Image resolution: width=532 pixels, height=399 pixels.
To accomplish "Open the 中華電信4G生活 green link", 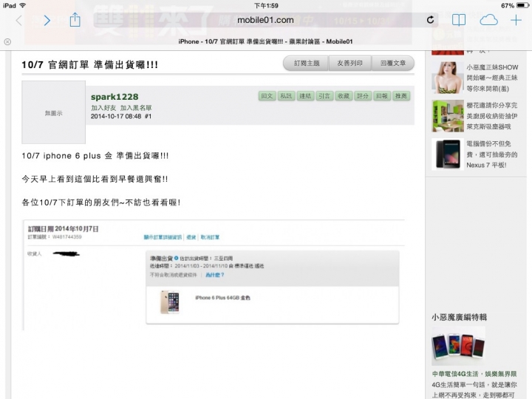I will pos(474,374).
